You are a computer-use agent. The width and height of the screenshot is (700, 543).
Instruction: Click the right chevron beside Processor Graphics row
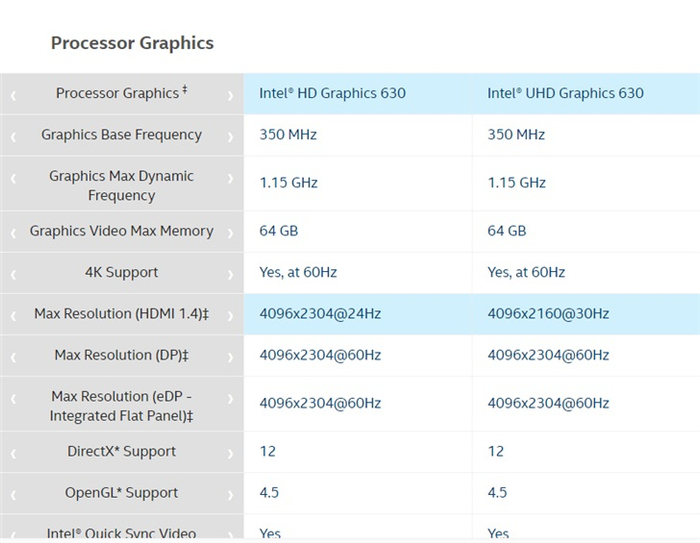tap(230, 94)
